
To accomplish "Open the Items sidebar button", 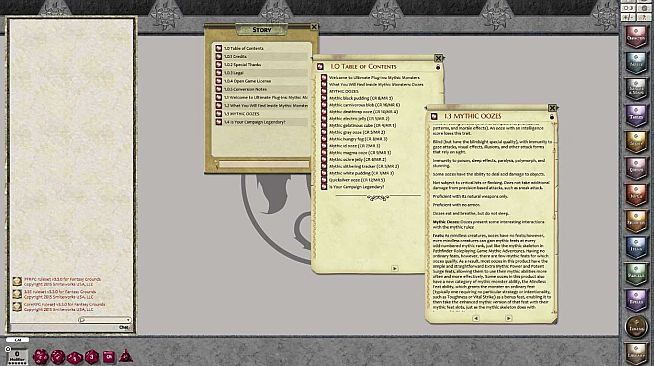I will pos(636,247).
